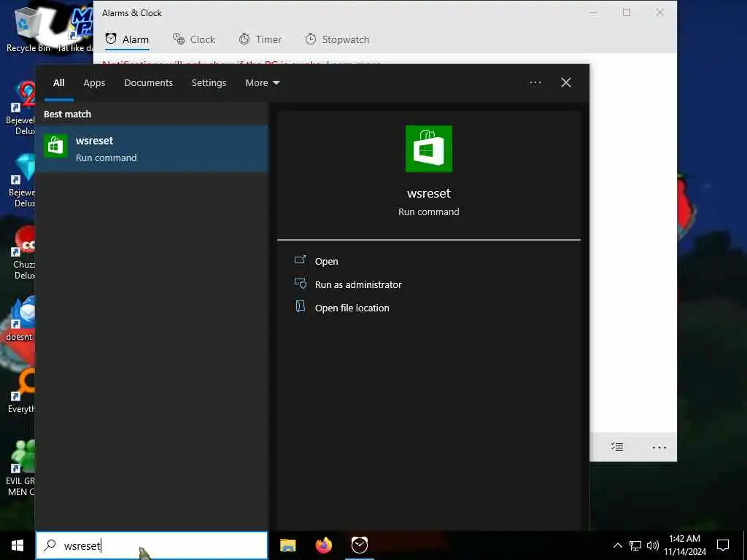
Task: Click select alarms list icon in Alarms & Clock
Action: click(x=617, y=447)
